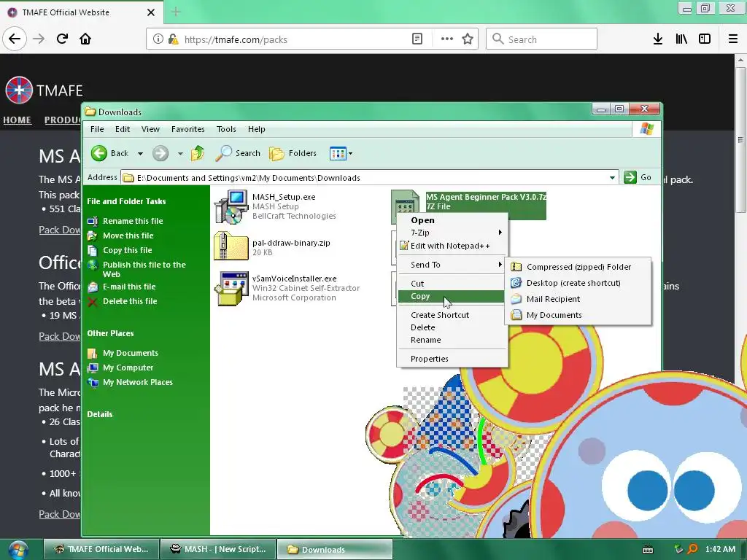Go up one folder level icon
This screenshot has width=747, height=560.
pyautogui.click(x=197, y=153)
